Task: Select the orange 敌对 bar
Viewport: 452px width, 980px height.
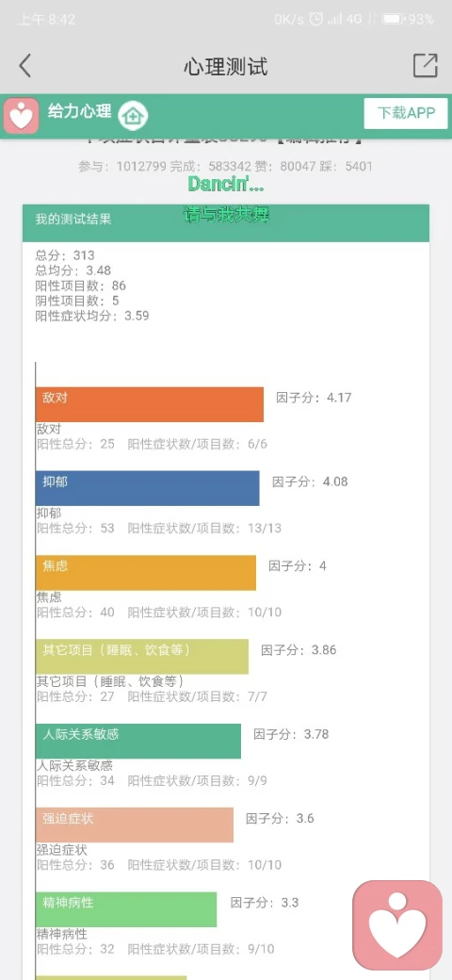Action: pos(150,404)
